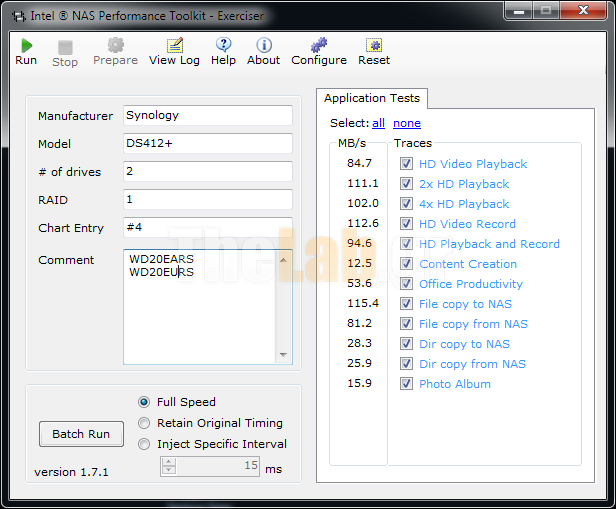The width and height of the screenshot is (616, 509).
Task: Uncheck the Photo Album trace
Action: (x=406, y=384)
